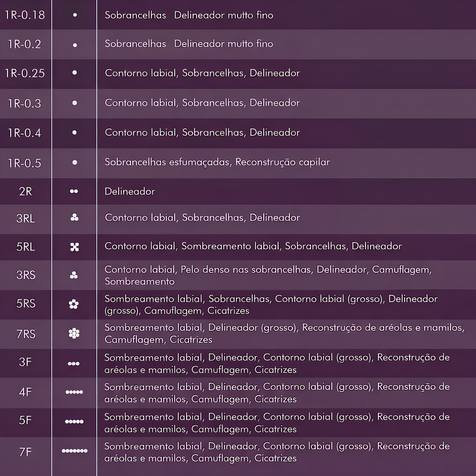Select the 7RS needle label
476x476 pixels.
[x=26, y=334]
